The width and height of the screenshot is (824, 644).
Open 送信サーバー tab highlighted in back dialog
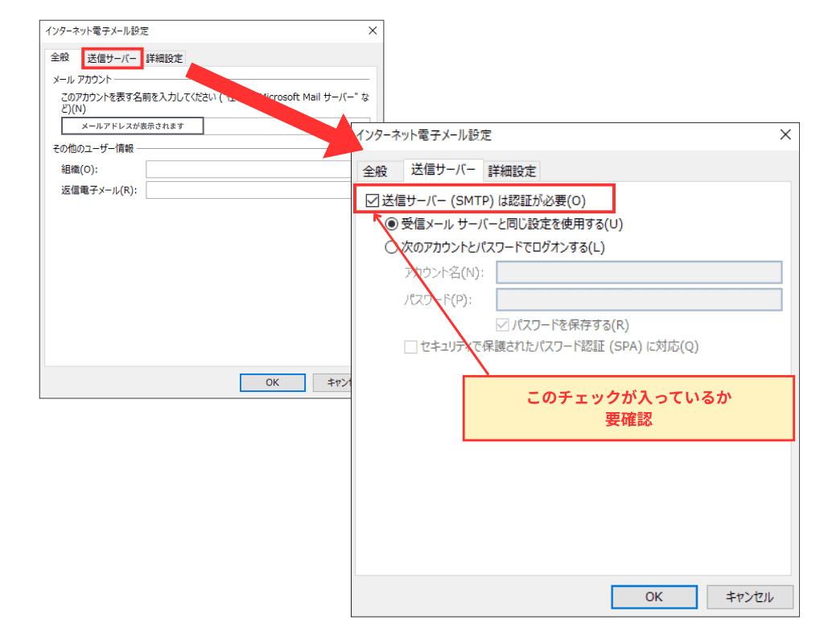[x=113, y=58]
